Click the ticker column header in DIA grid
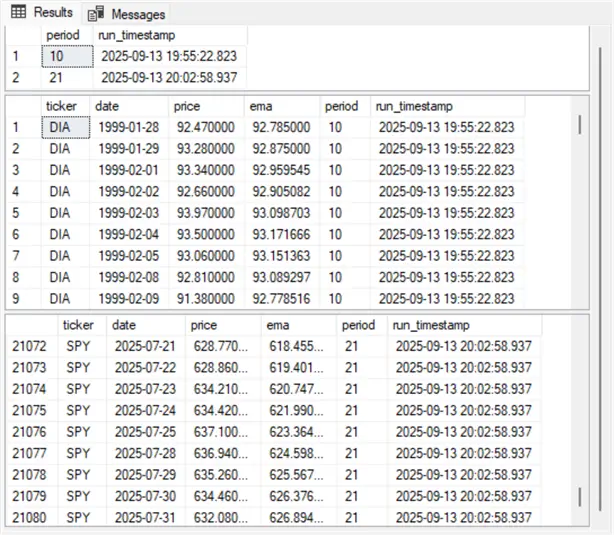Image resolution: width=614 pixels, height=535 pixels. coord(65,106)
